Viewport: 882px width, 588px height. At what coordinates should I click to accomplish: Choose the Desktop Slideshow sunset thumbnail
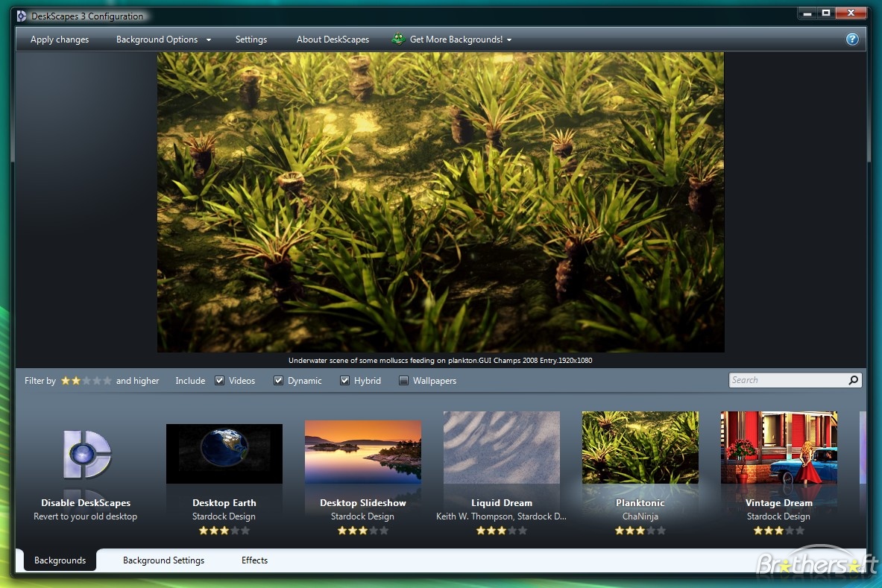362,452
